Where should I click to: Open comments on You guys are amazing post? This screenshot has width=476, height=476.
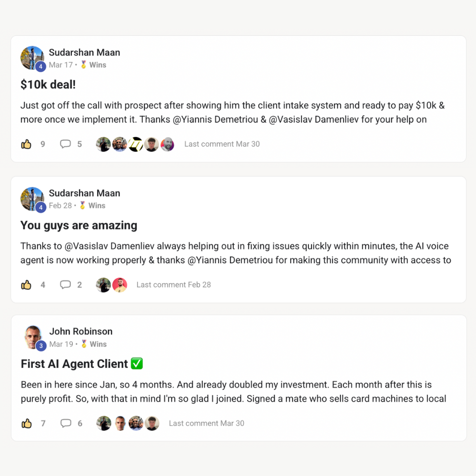pyautogui.click(x=65, y=285)
